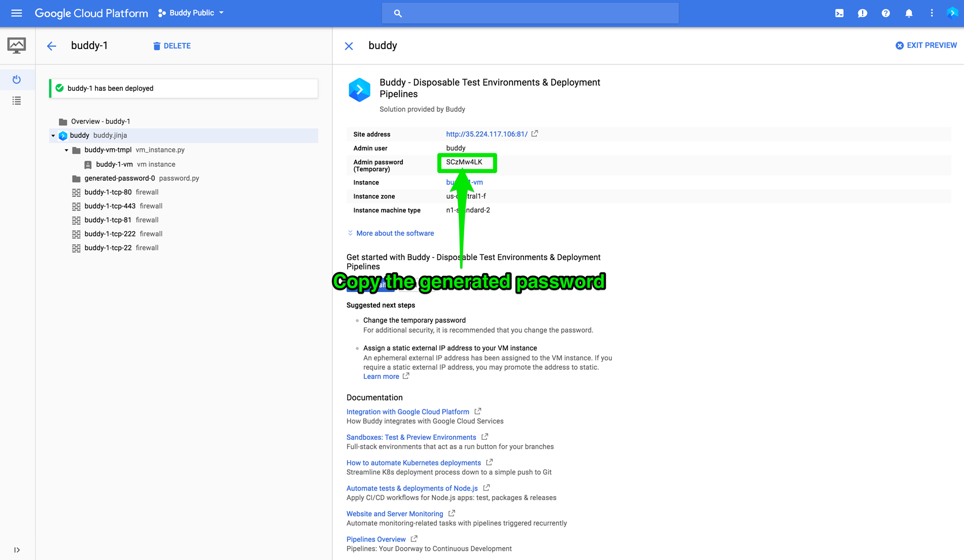
Task: Activate Cloud Shell icon
Action: (839, 13)
